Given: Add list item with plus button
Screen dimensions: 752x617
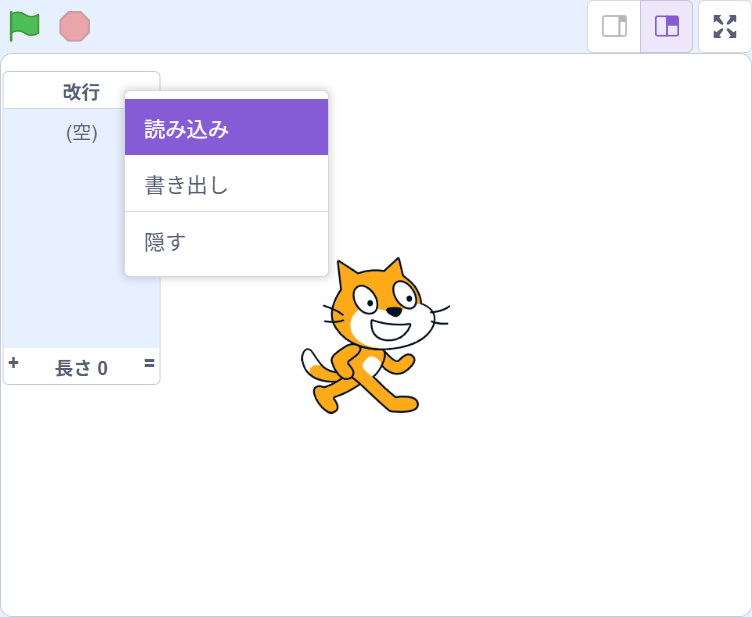Looking at the screenshot, I should 13,363.
